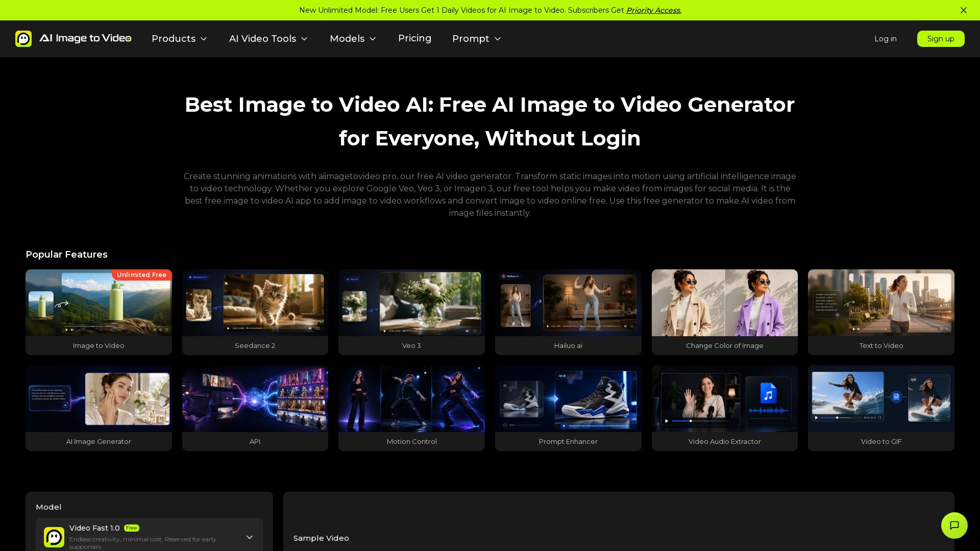Open the Veo 3 feature card
This screenshot has width=980, height=551.
click(x=411, y=312)
